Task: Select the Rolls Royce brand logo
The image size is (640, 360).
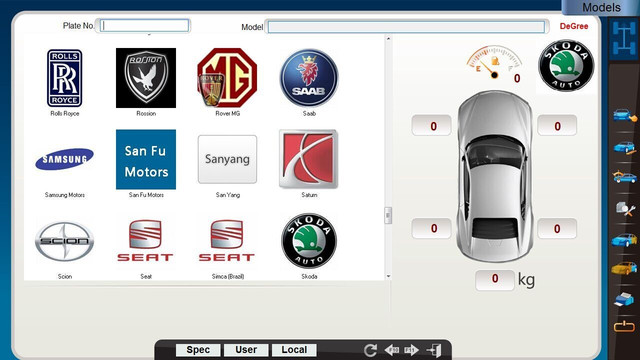Action: point(64,78)
